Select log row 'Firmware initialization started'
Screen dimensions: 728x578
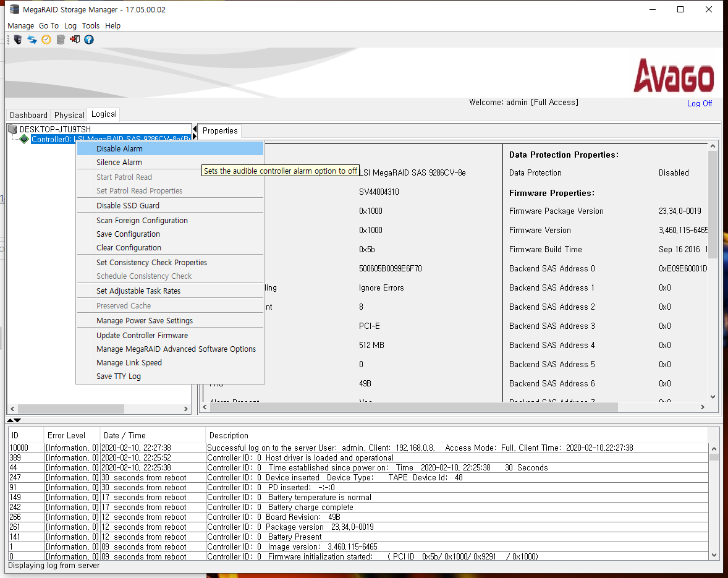[358, 556]
